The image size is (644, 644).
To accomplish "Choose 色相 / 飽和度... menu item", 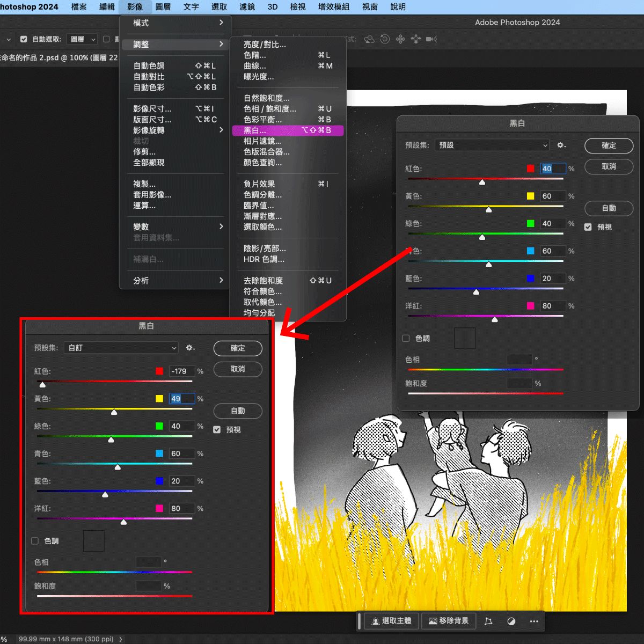I will pos(288,108).
